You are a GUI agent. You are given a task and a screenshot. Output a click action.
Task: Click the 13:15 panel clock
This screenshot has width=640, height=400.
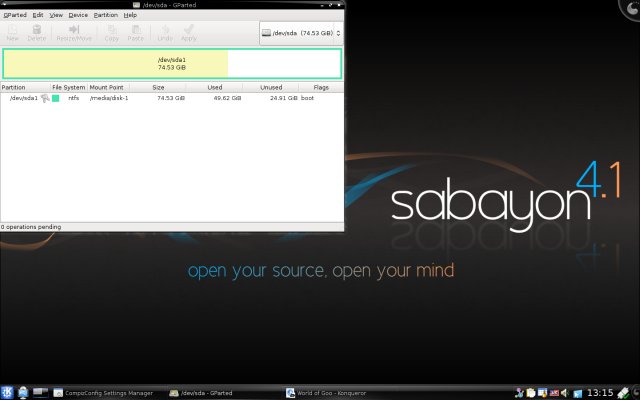tap(600, 393)
